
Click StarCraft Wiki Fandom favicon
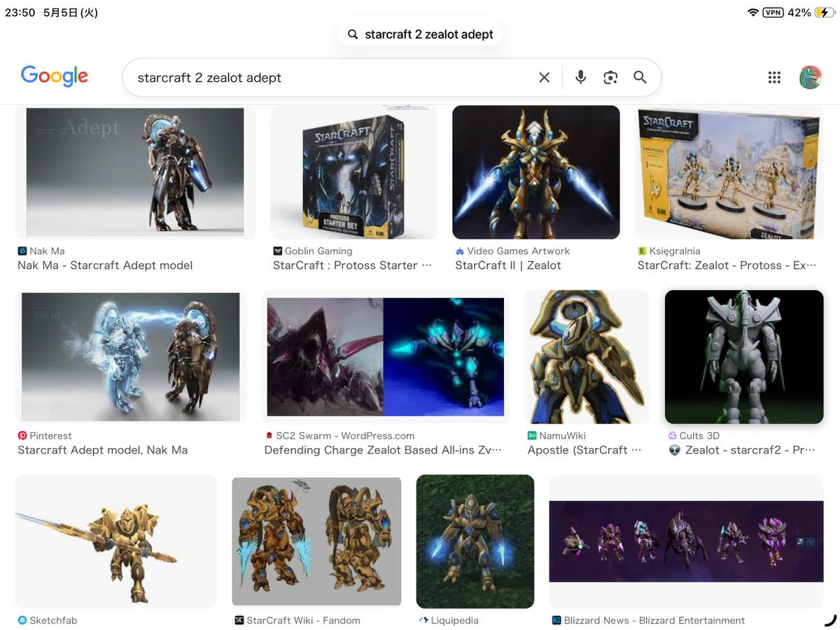[239, 620]
